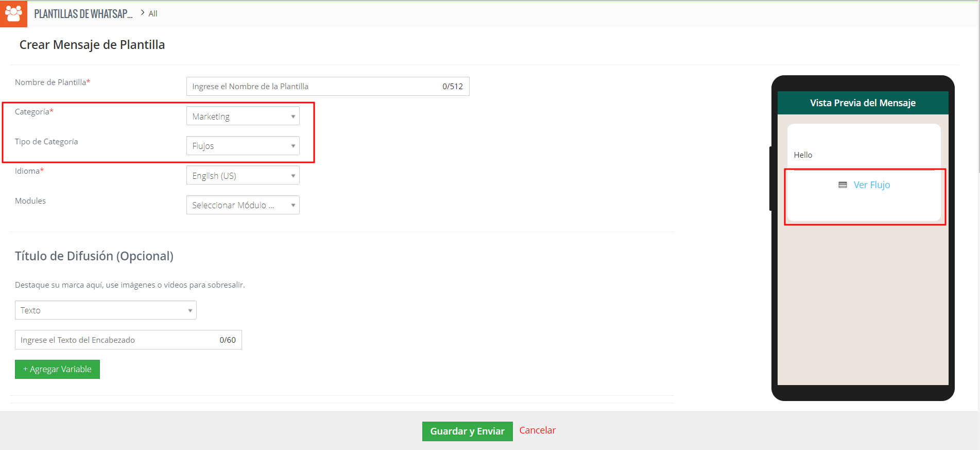The width and height of the screenshot is (980, 450).
Task: Click the Hello message in preview
Action: [x=803, y=155]
